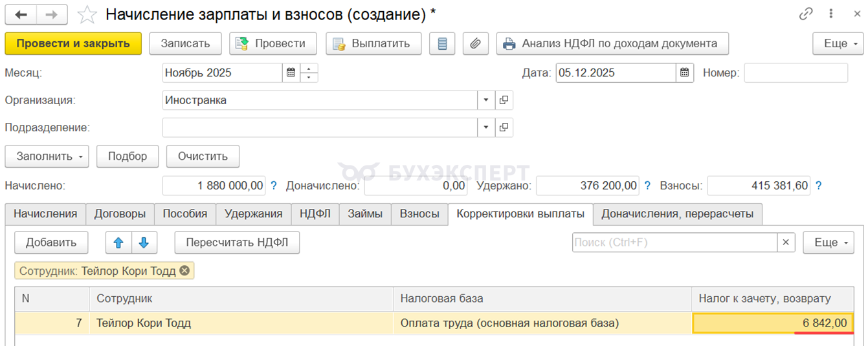Select the Удержано value 376 200,00
The image size is (868, 346).
(588, 186)
